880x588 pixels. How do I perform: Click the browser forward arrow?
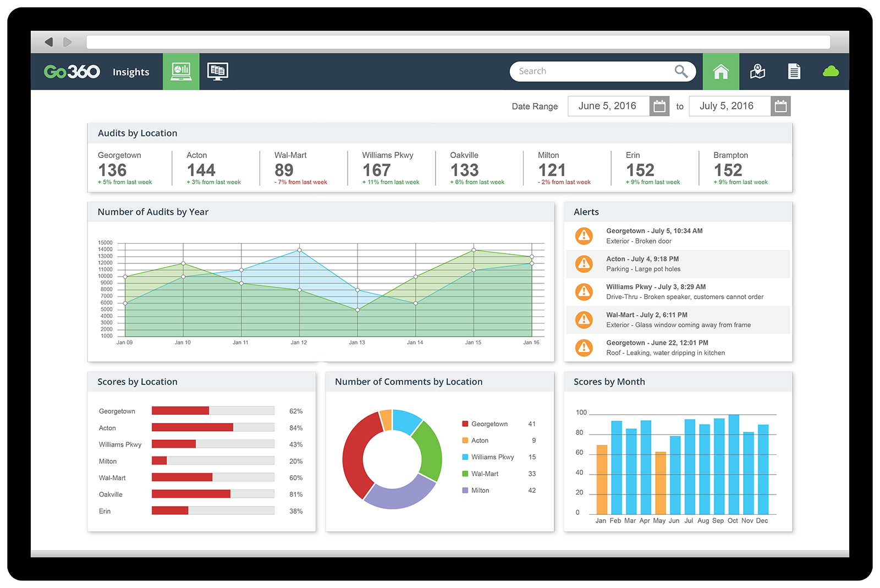68,42
